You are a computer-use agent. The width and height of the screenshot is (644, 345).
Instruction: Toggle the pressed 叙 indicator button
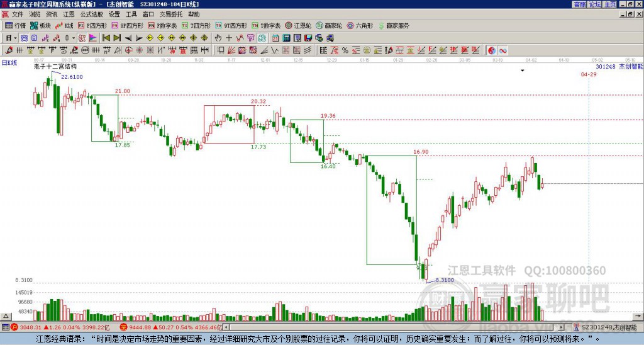[x=82, y=38]
